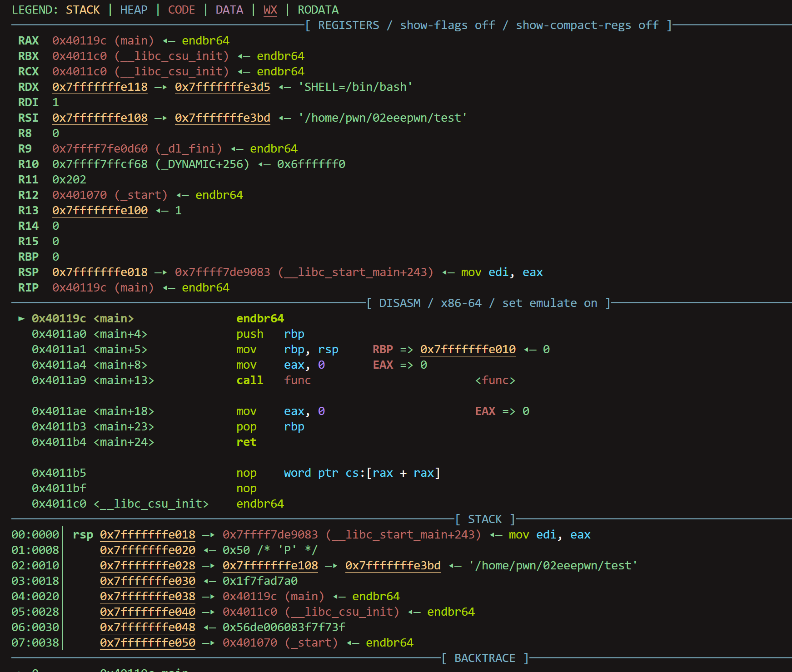Click stack address 0x7fffffffe038

click(148, 596)
